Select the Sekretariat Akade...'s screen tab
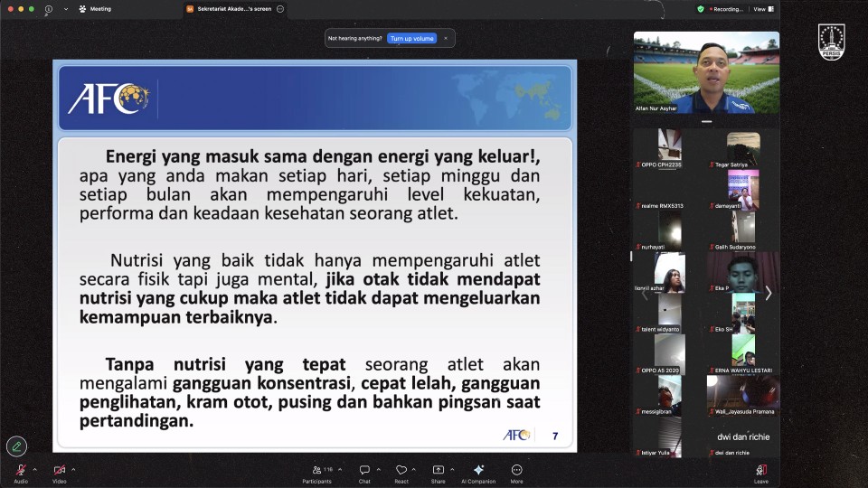The height and width of the screenshot is (488, 868). pyautogui.click(x=235, y=9)
